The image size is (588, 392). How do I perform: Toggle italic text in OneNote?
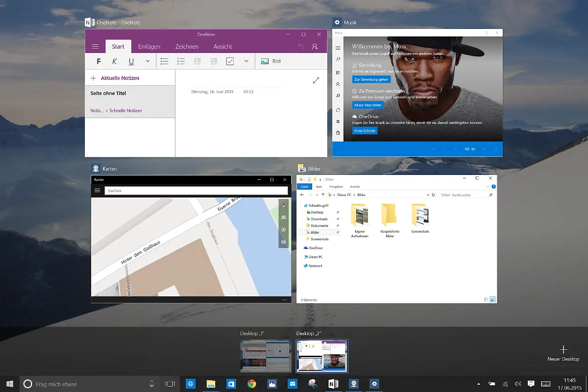114,61
